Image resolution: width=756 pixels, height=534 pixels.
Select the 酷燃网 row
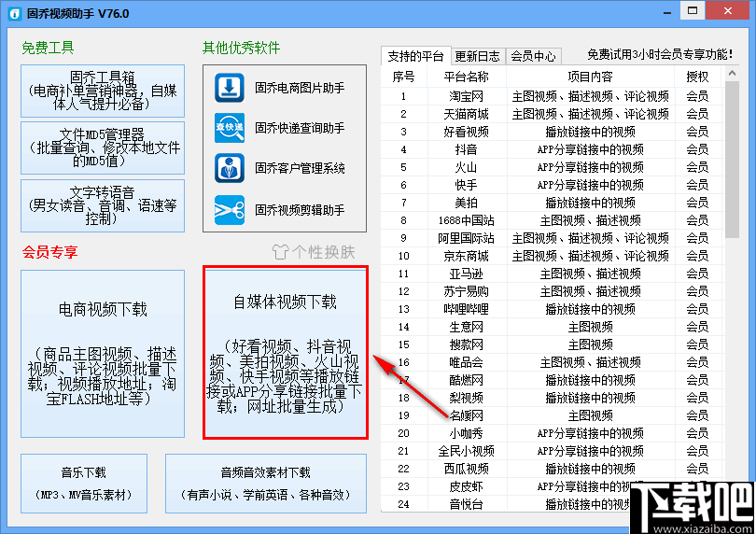pyautogui.click(x=553, y=380)
